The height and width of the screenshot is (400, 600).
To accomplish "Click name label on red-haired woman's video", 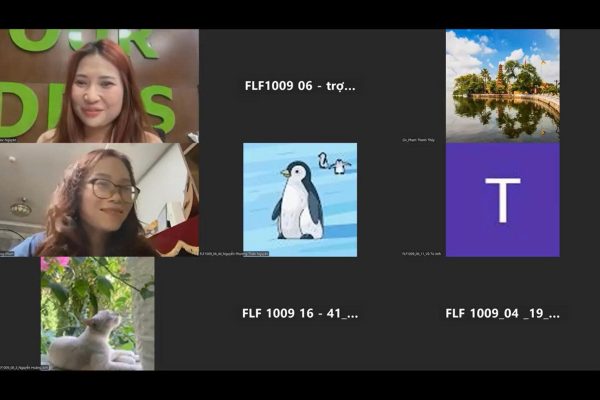I will tap(12, 140).
